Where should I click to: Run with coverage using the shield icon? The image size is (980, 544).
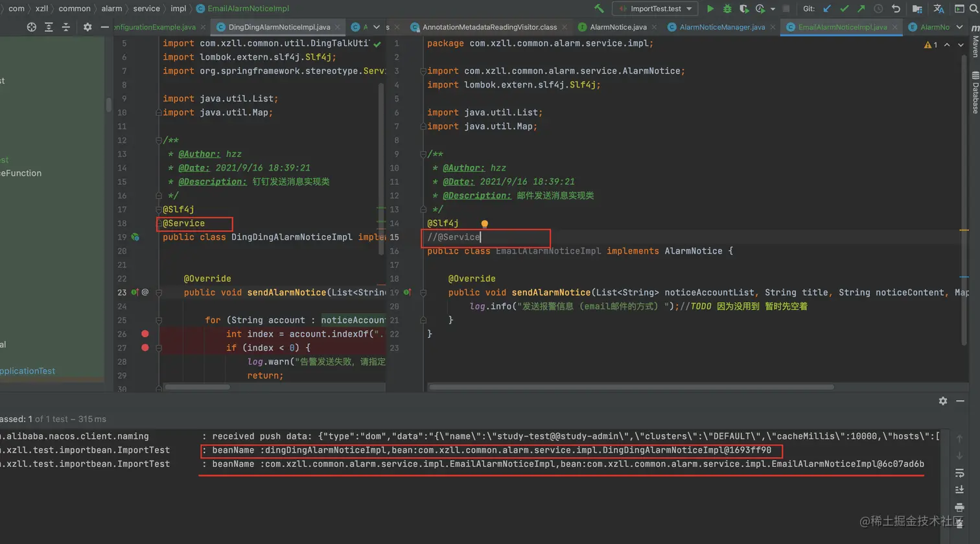(743, 9)
